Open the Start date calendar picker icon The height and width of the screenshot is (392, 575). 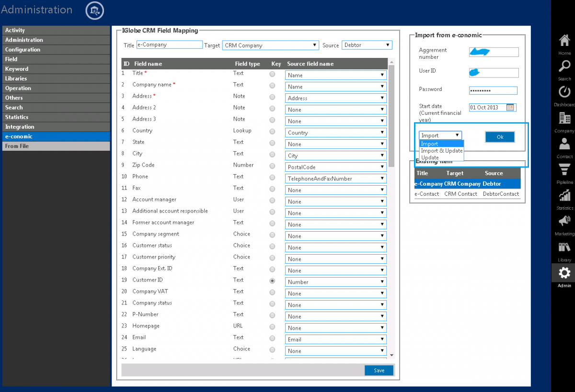511,107
